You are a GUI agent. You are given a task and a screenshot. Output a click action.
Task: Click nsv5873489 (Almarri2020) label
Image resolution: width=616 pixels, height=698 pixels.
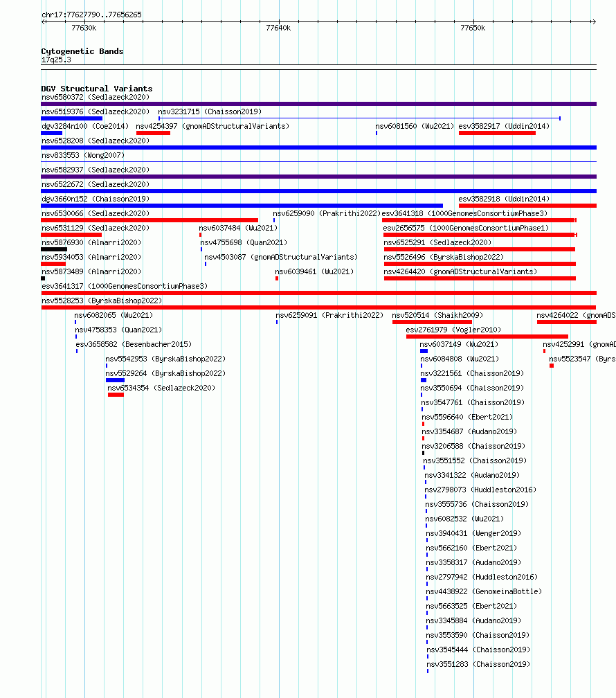pos(91,271)
